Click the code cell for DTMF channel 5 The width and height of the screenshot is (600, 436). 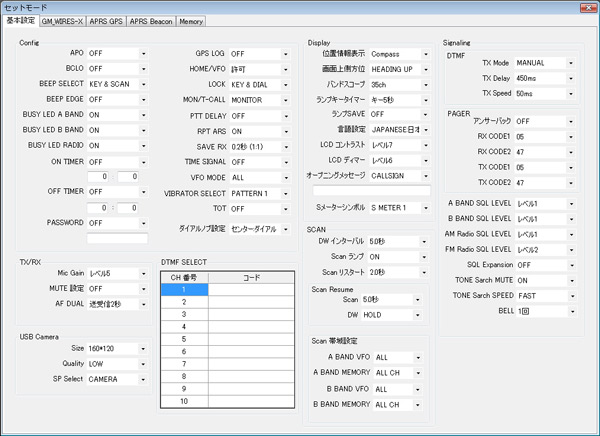(x=251, y=338)
